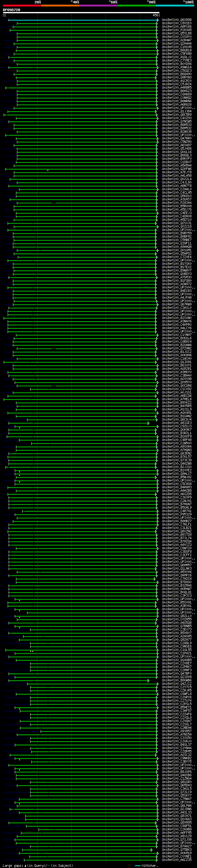Select hit UniRef100_Q5YLB8

[177, 33]
